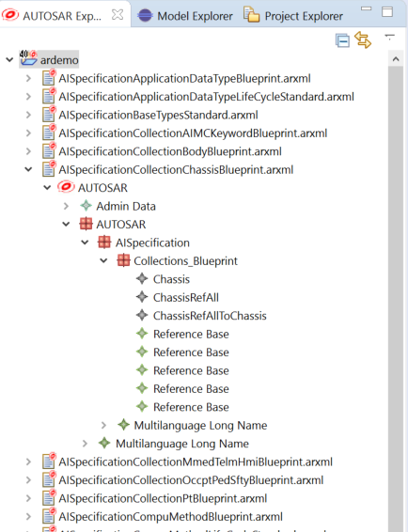Image resolution: width=408 pixels, height=532 pixels.
Task: Click AISpecificationCollectionPtBlueprint.arxml file icon
Action: click(49, 498)
